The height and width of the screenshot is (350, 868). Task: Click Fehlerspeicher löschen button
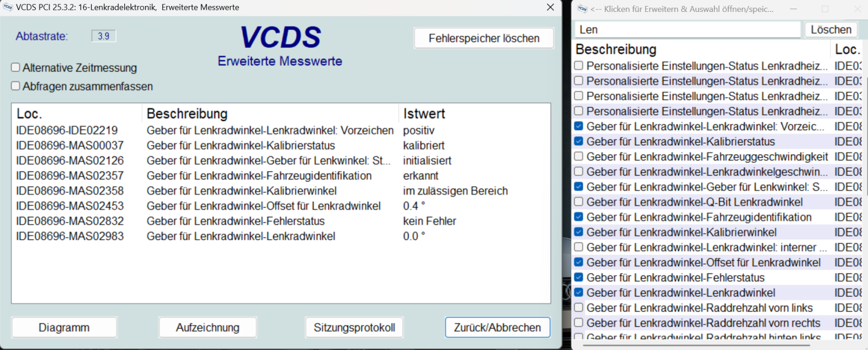coord(484,38)
